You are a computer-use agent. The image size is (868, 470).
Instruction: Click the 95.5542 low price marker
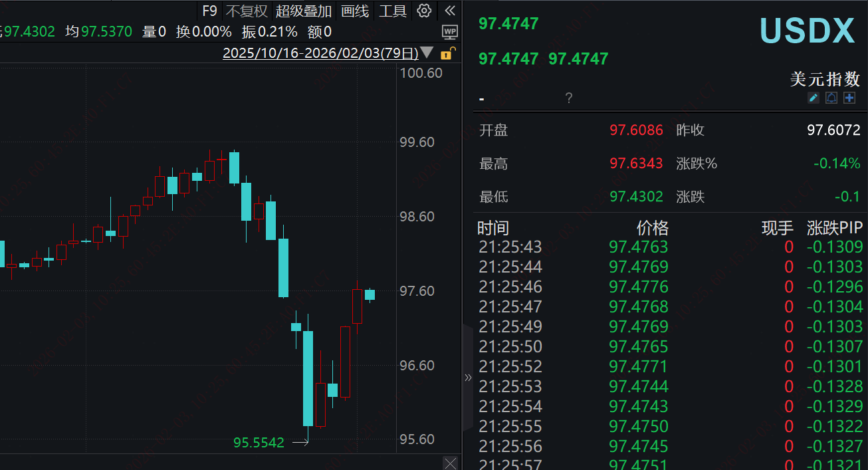pos(259,443)
